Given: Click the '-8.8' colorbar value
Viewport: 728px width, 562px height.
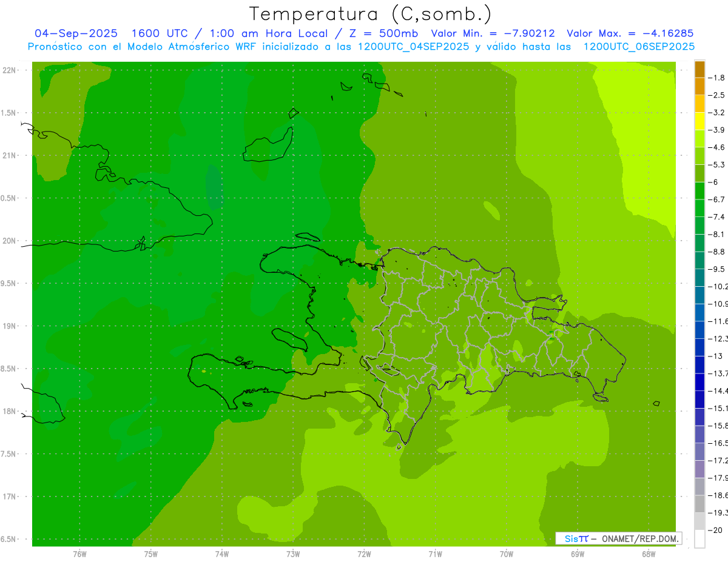Looking at the screenshot, I should 717,252.
